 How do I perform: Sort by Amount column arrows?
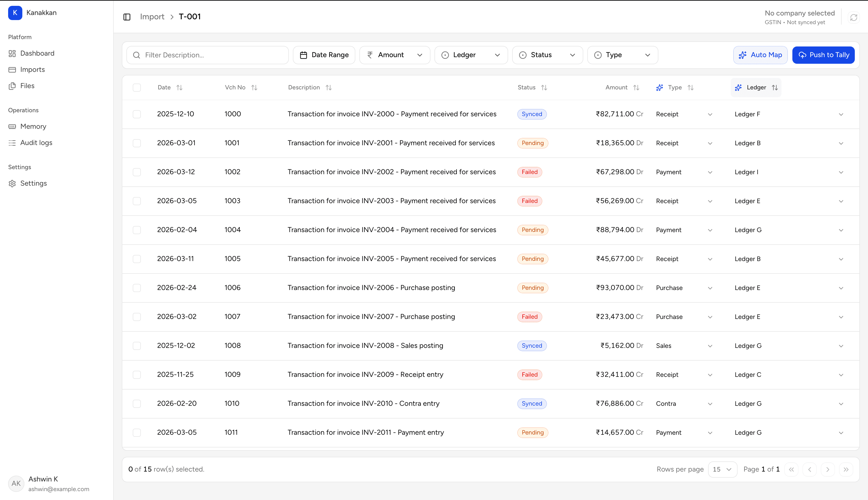pos(636,88)
